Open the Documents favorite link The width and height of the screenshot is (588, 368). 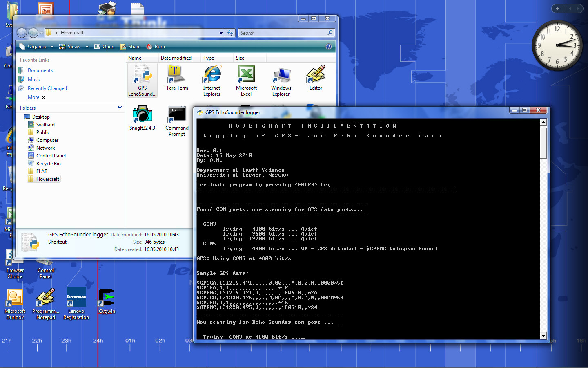click(x=40, y=70)
